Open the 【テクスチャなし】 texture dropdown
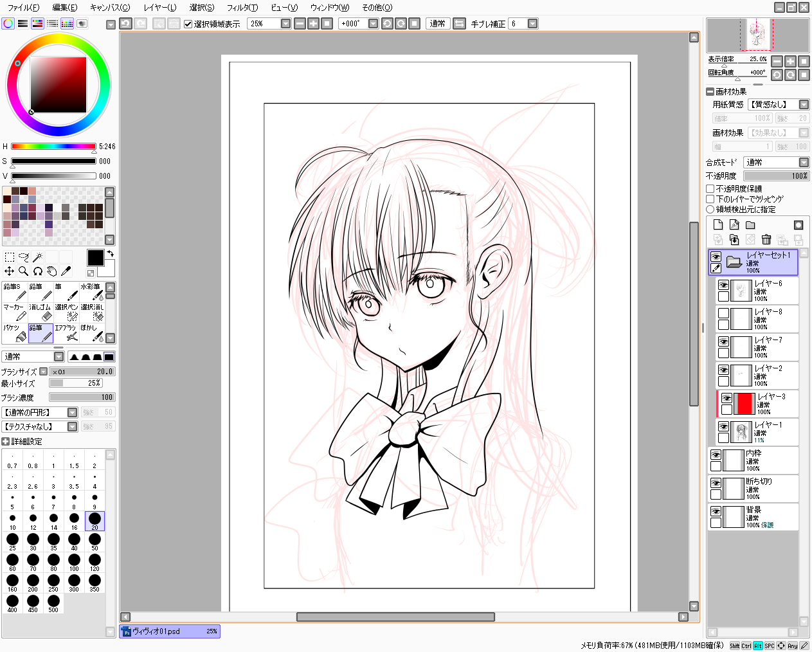812x652 pixels. (x=72, y=426)
